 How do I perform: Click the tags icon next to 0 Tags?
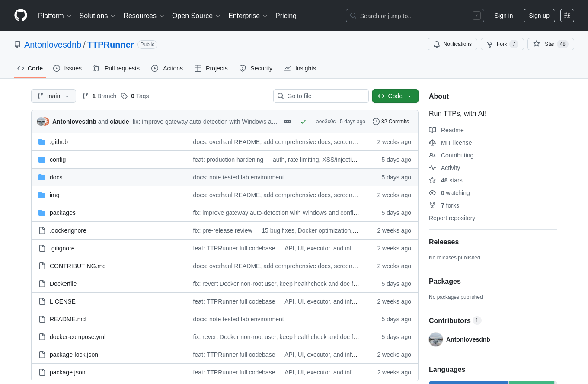[x=124, y=96]
